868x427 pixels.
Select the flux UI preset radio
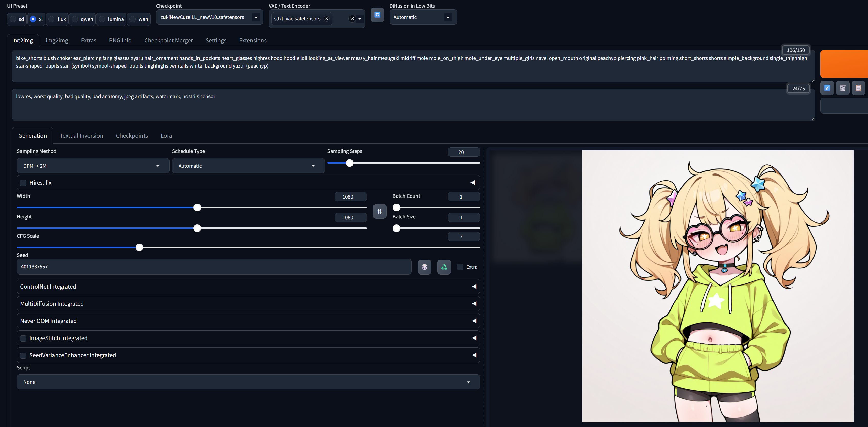pos(52,19)
